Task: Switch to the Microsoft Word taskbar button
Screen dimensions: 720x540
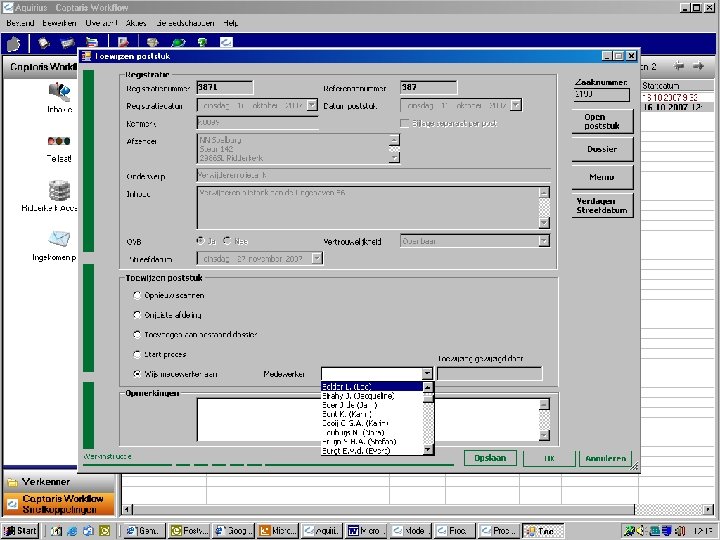Action: coord(366,531)
